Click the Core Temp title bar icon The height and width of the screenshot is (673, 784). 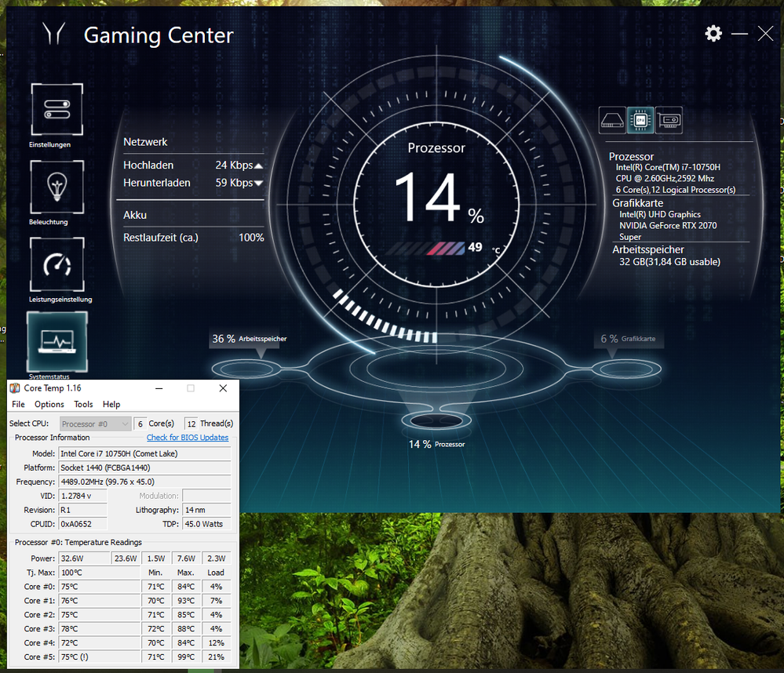(x=14, y=388)
